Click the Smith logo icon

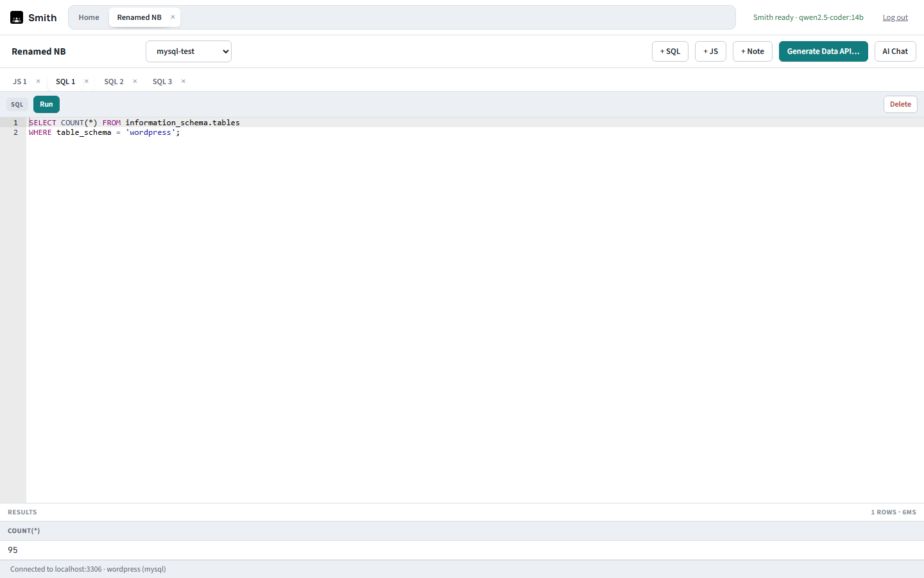(17, 17)
